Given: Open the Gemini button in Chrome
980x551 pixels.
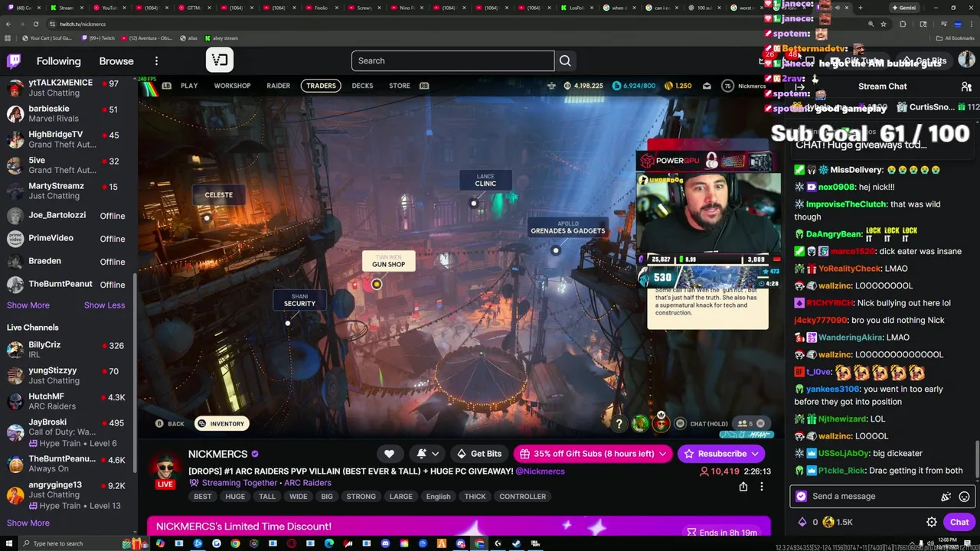Looking at the screenshot, I should [x=903, y=8].
